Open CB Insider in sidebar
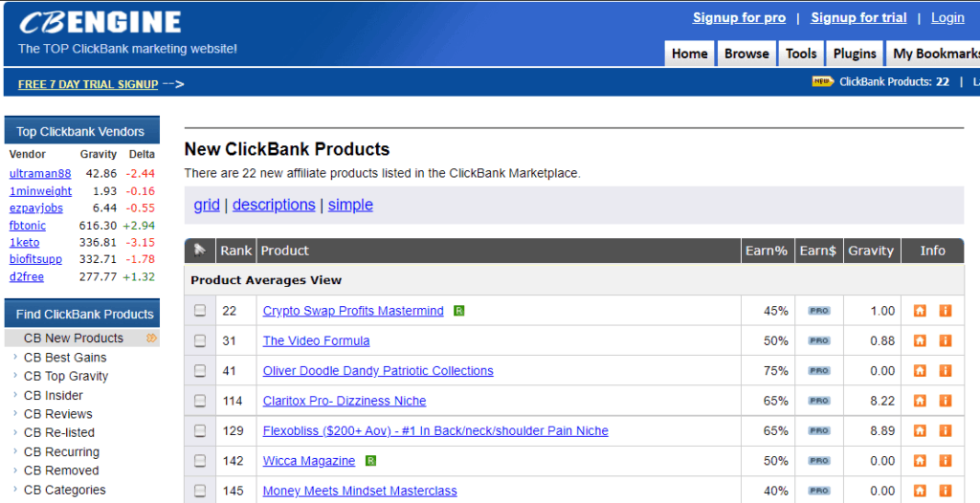 (x=54, y=396)
